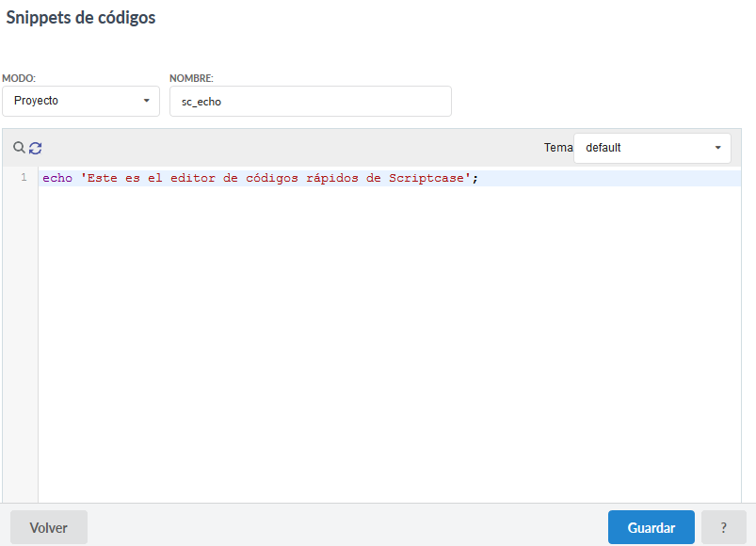
Task: Click the Volver button
Action: tap(48, 527)
